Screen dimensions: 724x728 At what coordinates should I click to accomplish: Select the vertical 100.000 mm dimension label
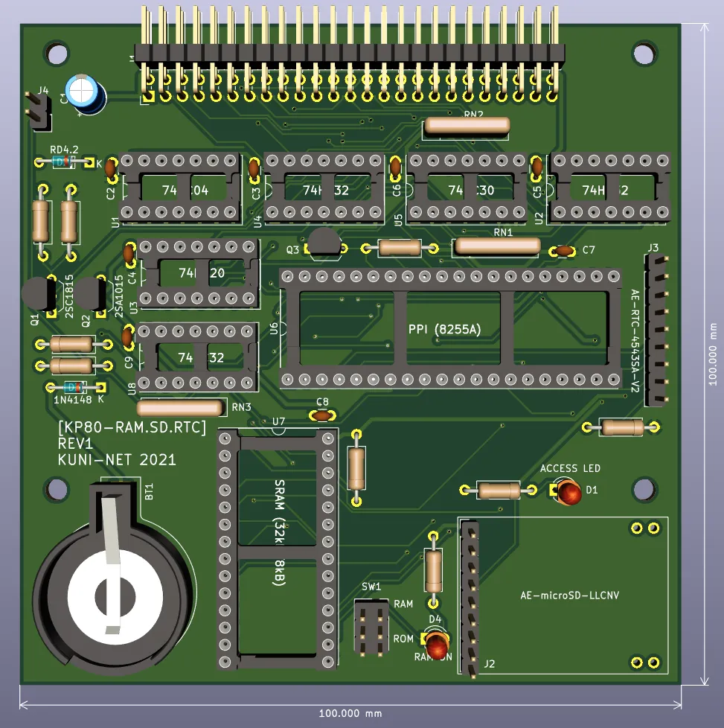(x=713, y=354)
